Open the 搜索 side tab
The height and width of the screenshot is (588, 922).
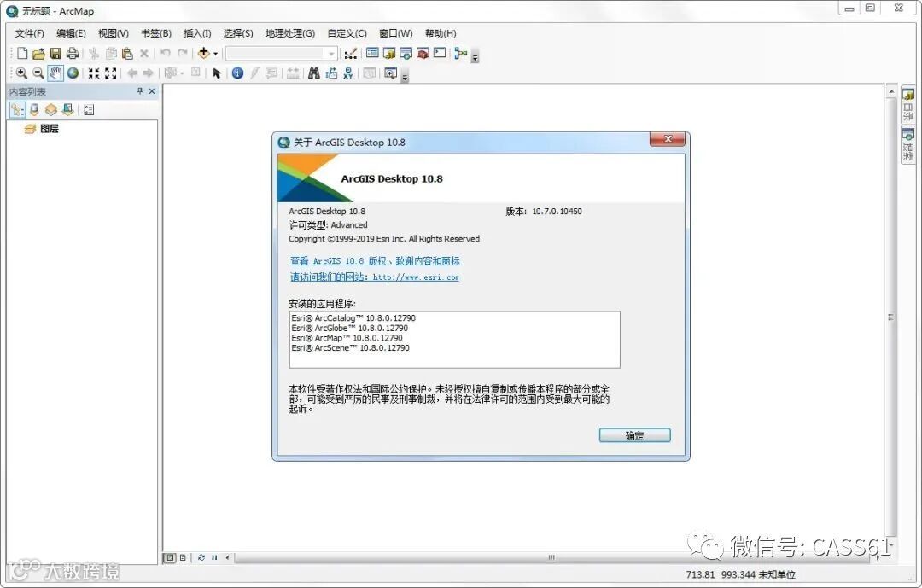[907, 146]
